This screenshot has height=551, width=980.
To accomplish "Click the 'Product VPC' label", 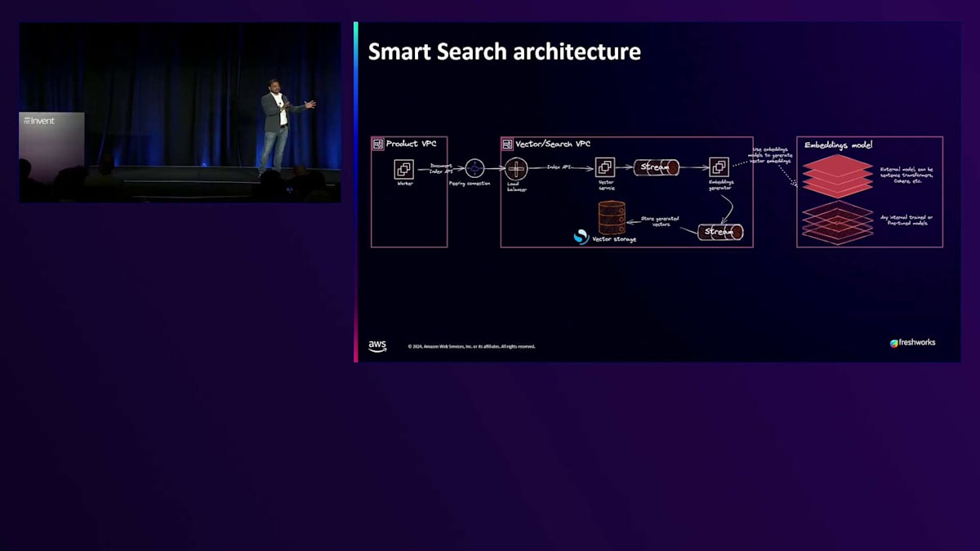I will click(x=411, y=144).
